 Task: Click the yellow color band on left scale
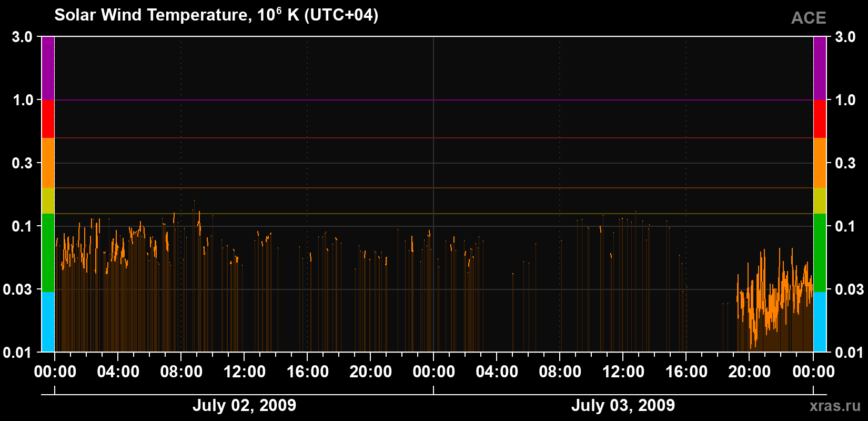48,201
